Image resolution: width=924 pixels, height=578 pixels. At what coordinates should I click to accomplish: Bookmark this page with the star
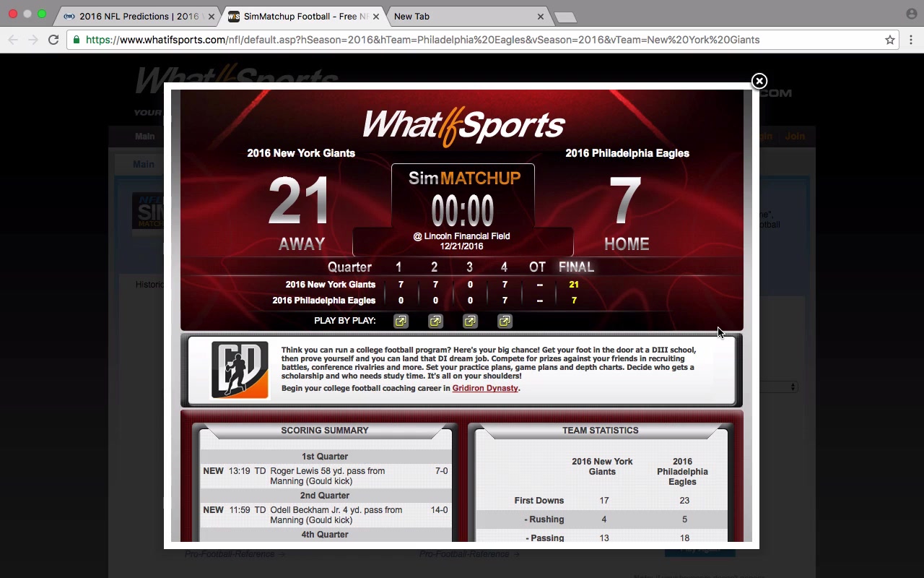[x=890, y=40]
